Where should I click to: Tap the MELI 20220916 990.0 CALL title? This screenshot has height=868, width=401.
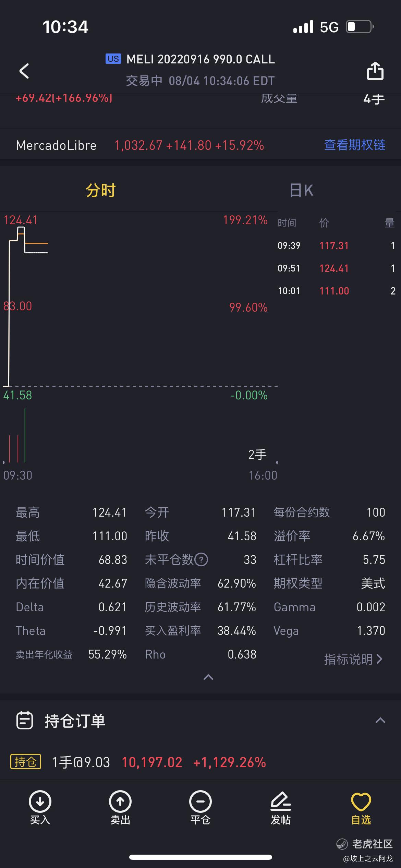(200, 59)
